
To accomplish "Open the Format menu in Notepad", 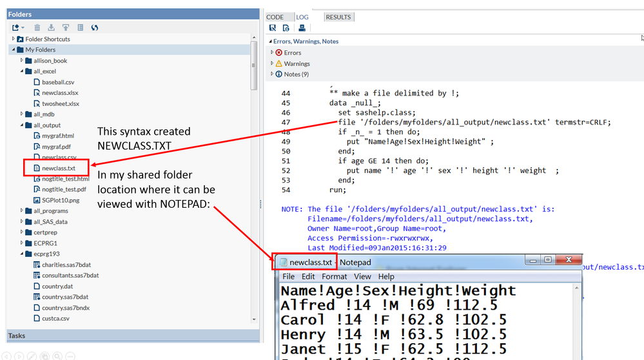I will click(x=334, y=277).
